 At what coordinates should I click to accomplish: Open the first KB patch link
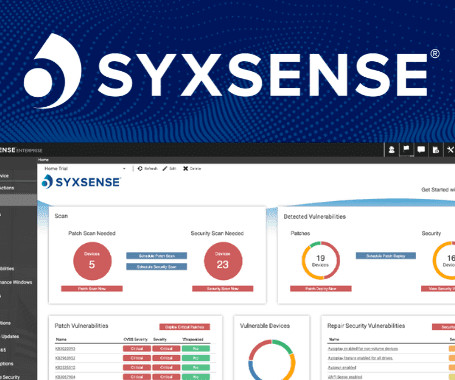click(x=65, y=349)
